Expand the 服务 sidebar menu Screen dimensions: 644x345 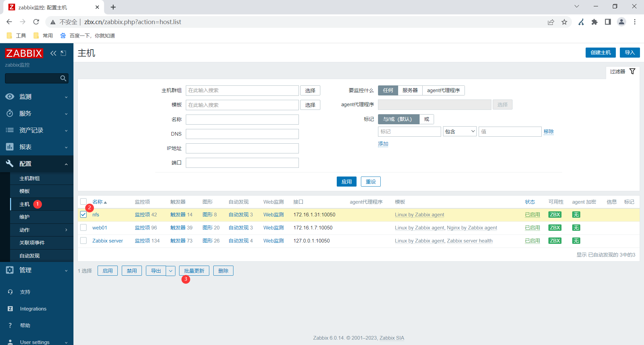click(37, 114)
